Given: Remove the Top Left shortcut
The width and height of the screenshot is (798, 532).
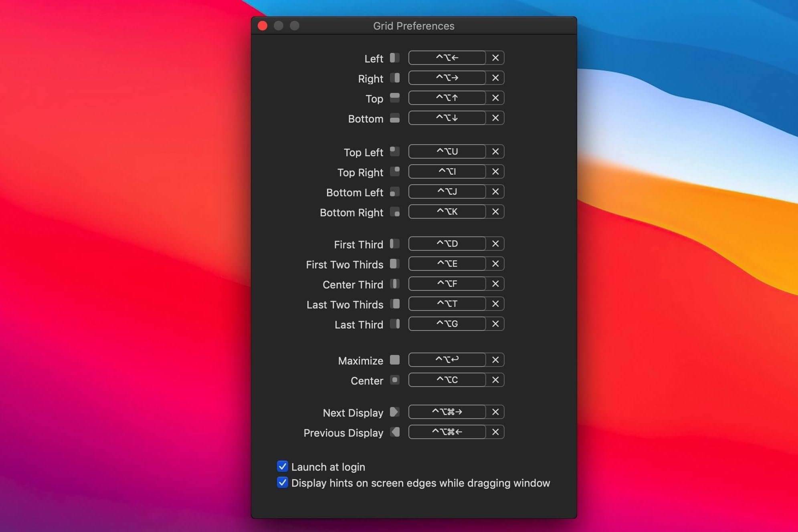Looking at the screenshot, I should (495, 152).
